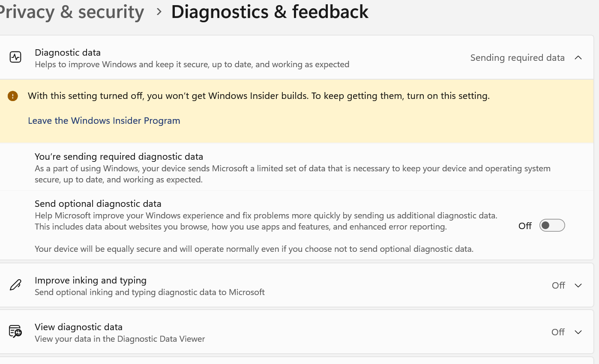The height and width of the screenshot is (364, 599).
Task: Click the Send optional diagnostic data heading
Action: [98, 203]
